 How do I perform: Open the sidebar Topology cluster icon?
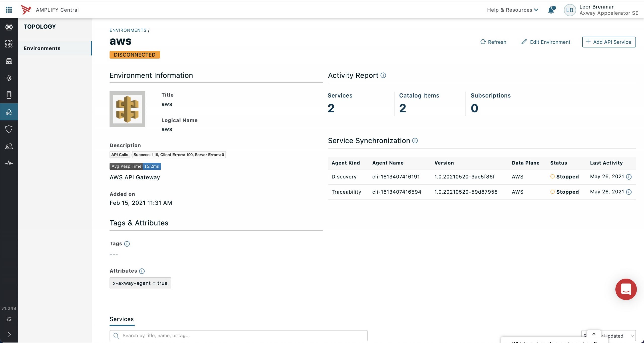(x=9, y=112)
